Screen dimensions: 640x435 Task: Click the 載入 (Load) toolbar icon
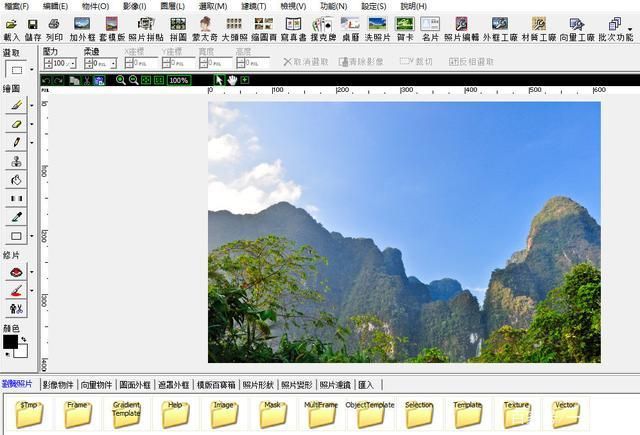[x=11, y=29]
